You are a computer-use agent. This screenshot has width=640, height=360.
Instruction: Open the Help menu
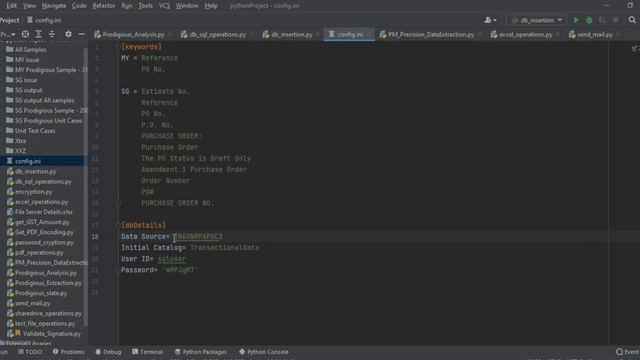[x=211, y=6]
